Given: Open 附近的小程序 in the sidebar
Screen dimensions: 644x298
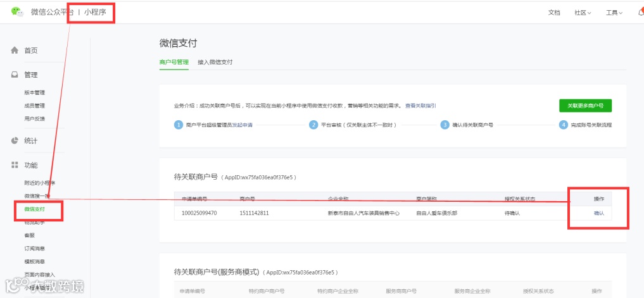Looking at the screenshot, I should [x=40, y=183].
